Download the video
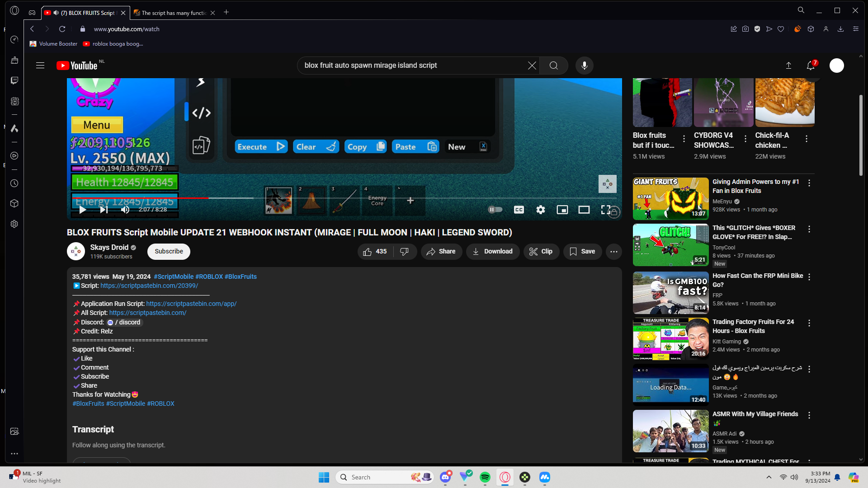The image size is (868, 488). (492, 252)
